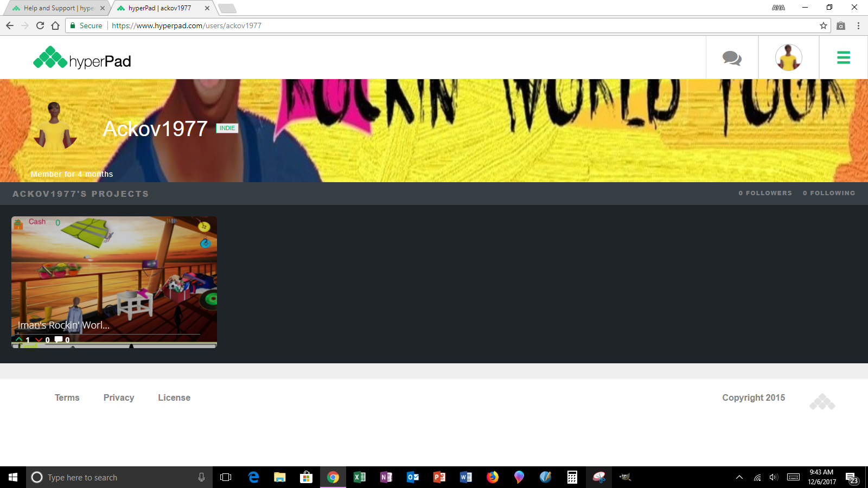Downvote Iman's Rockin' World project
The width and height of the screenshot is (868, 488).
[38, 339]
